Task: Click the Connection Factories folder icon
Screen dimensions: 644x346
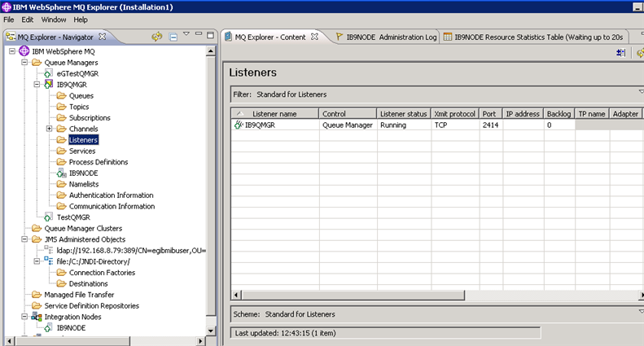Action: [61, 273]
